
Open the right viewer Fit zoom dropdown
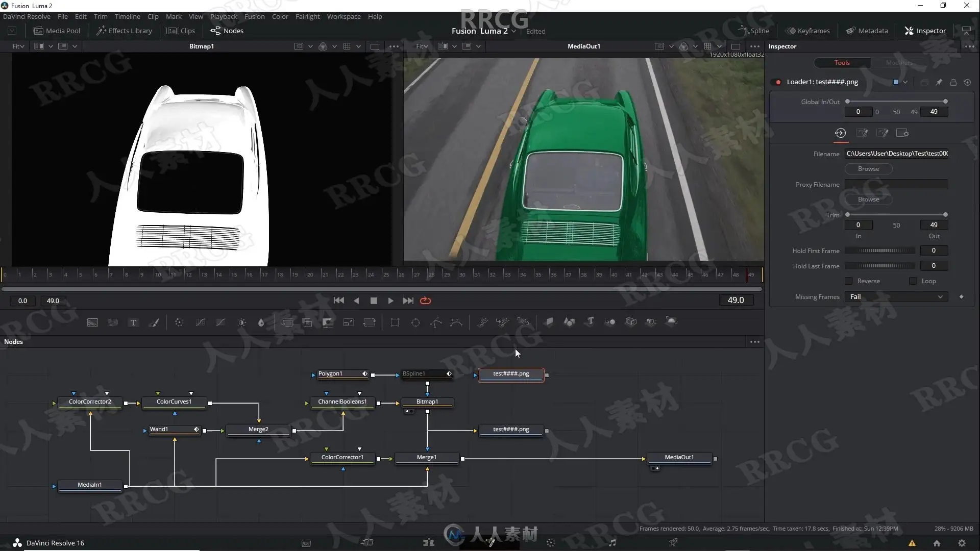422,46
